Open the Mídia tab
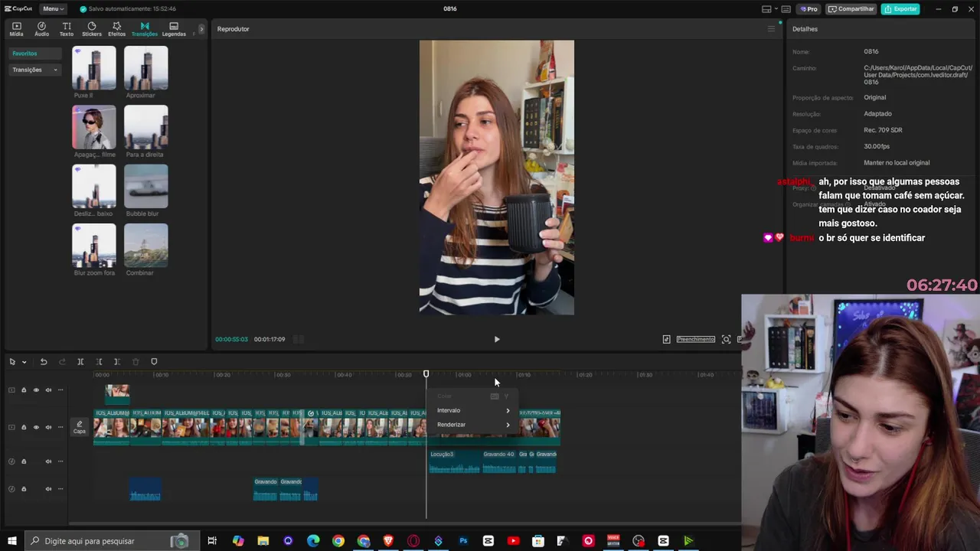This screenshot has width=980, height=551. pyautogui.click(x=16, y=29)
